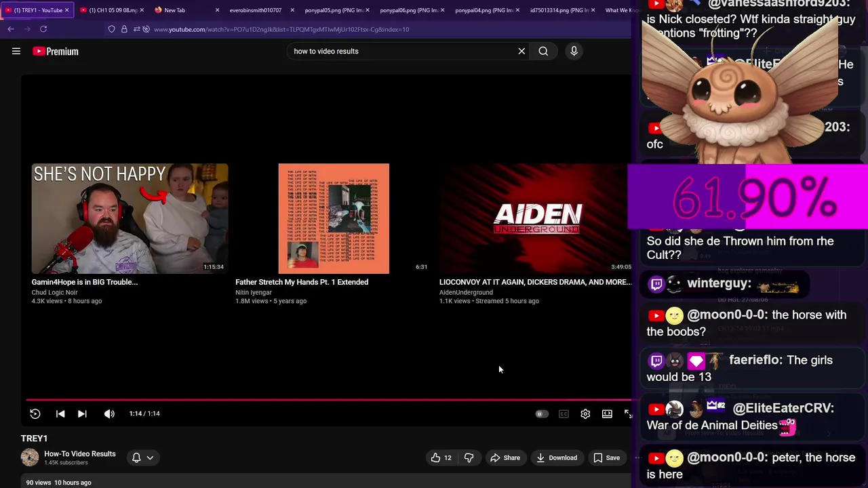Go to YouTube Premium home logo
The width and height of the screenshot is (868, 488).
(x=56, y=52)
